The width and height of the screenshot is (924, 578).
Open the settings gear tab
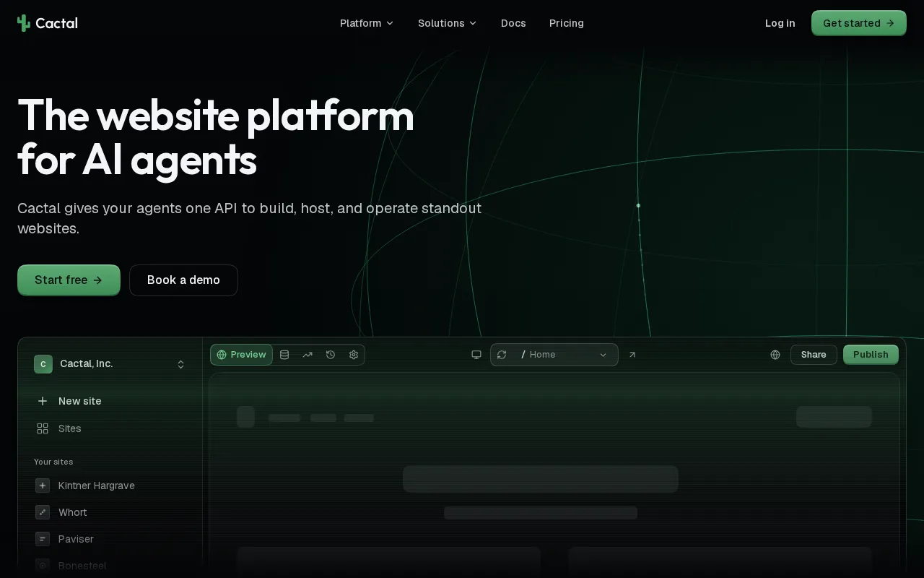pyautogui.click(x=354, y=355)
